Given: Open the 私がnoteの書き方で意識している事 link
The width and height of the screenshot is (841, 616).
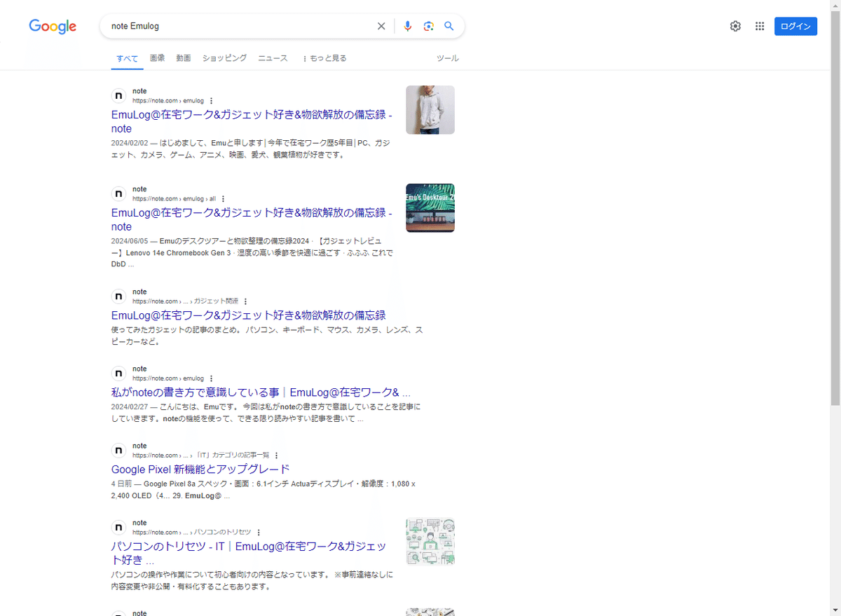Looking at the screenshot, I should click(260, 392).
